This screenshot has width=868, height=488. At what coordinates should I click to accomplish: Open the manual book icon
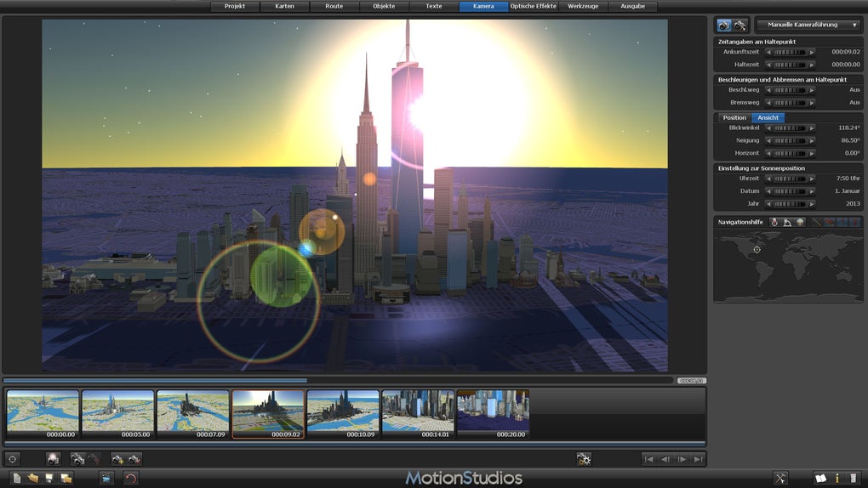820,478
